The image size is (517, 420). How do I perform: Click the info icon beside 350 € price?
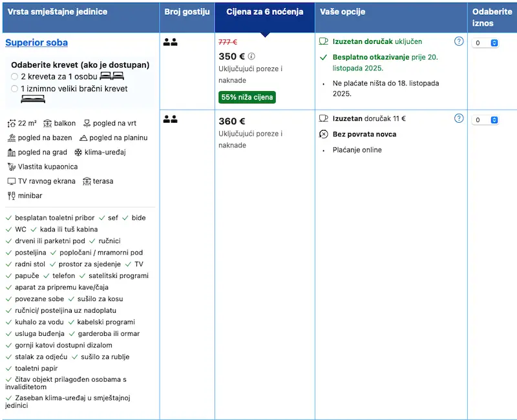[x=251, y=56]
